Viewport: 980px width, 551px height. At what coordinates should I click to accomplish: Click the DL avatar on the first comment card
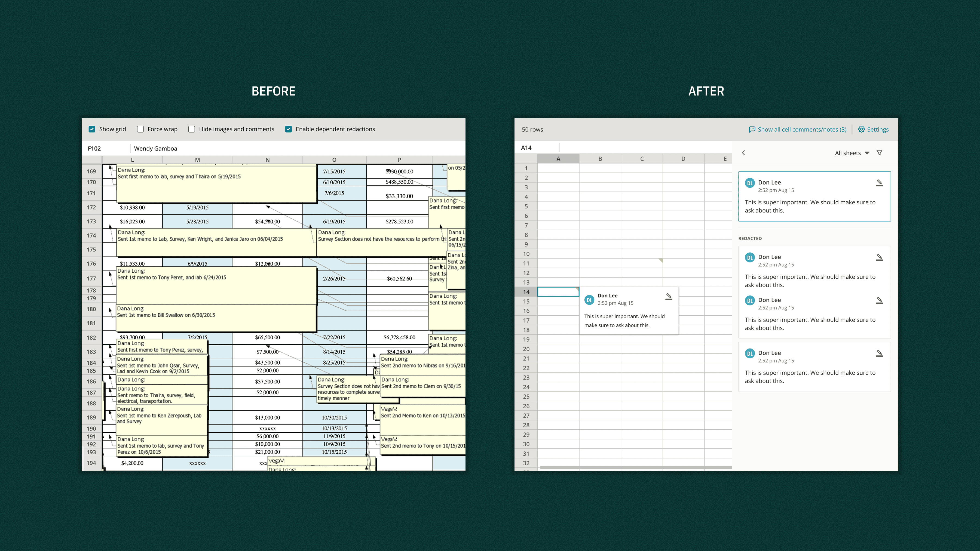[x=749, y=183]
